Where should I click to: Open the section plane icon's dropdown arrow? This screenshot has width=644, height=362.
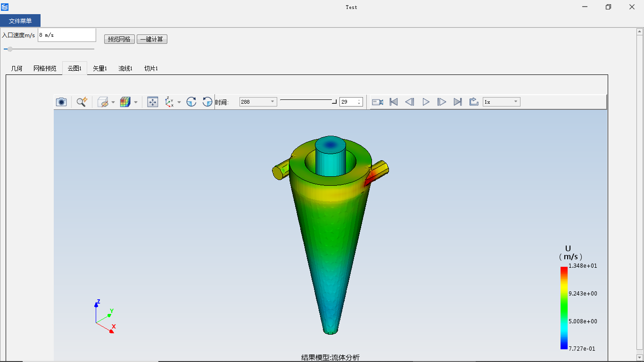(113, 102)
